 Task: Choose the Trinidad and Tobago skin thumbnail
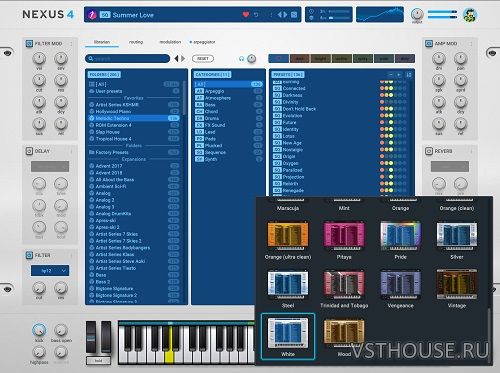pos(344,284)
